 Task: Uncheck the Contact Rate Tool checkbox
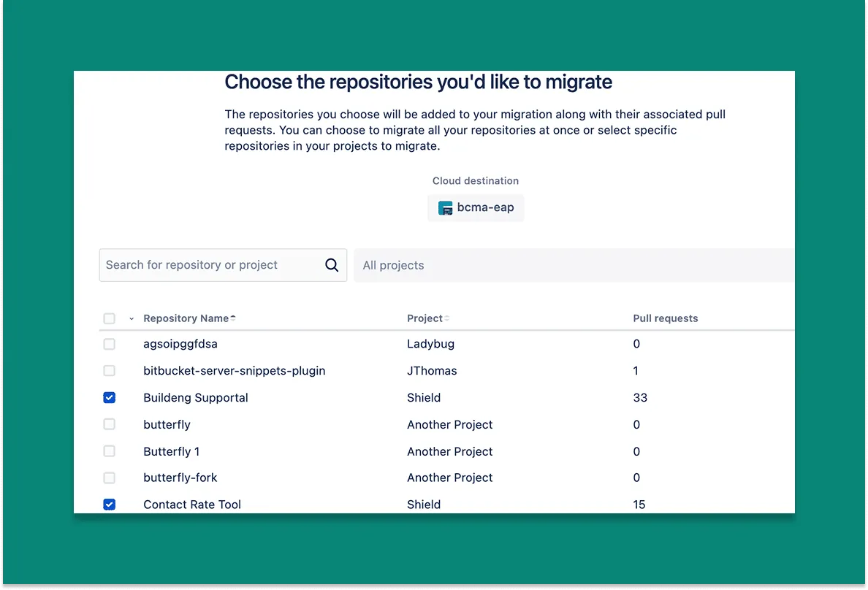[x=110, y=505]
